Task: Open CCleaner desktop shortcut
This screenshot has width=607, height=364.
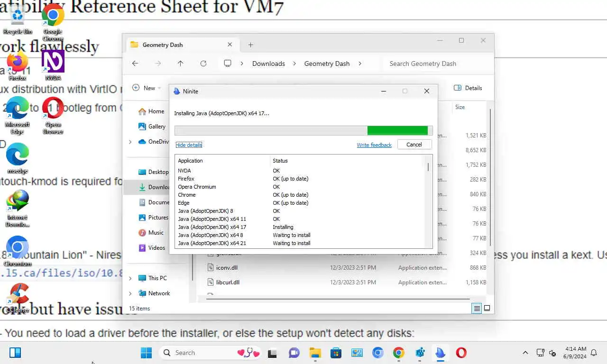Action: coord(18,298)
